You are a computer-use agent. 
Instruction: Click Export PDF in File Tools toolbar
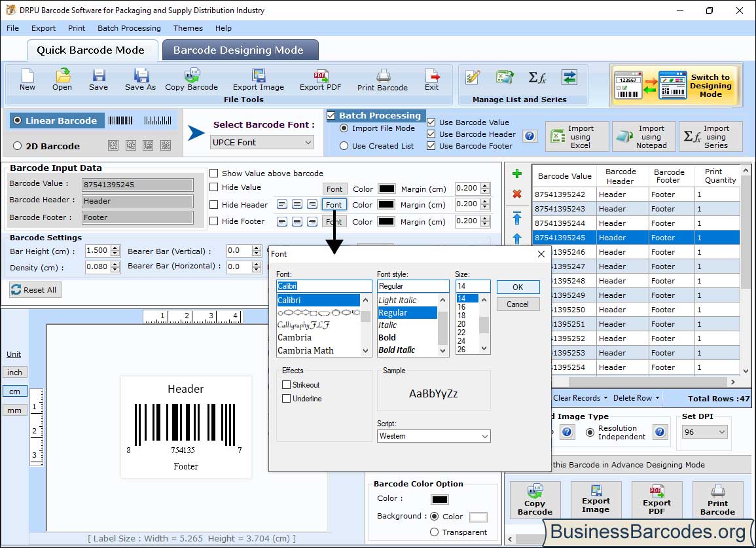point(320,79)
